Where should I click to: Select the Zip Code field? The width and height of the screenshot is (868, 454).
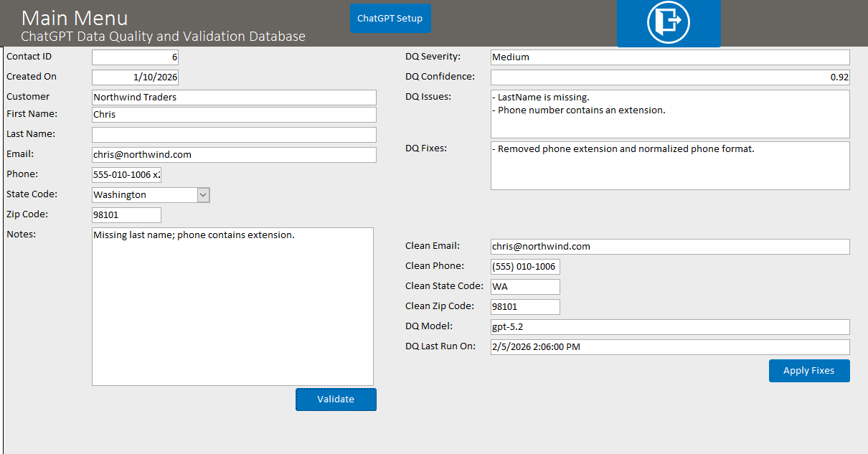click(x=127, y=215)
